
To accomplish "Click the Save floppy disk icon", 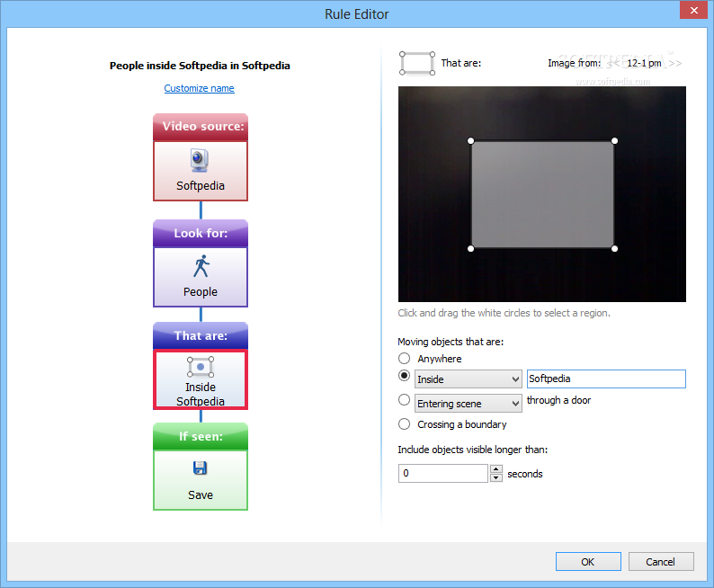I will (200, 468).
